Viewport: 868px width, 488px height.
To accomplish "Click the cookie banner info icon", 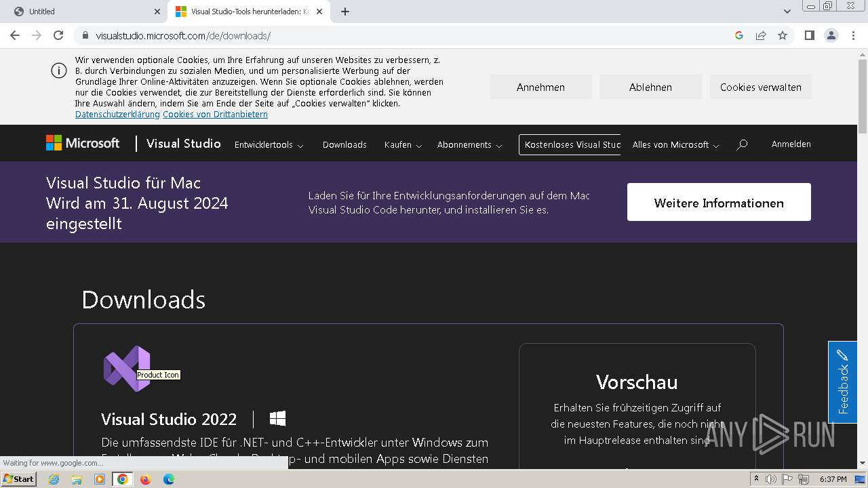I will (59, 70).
